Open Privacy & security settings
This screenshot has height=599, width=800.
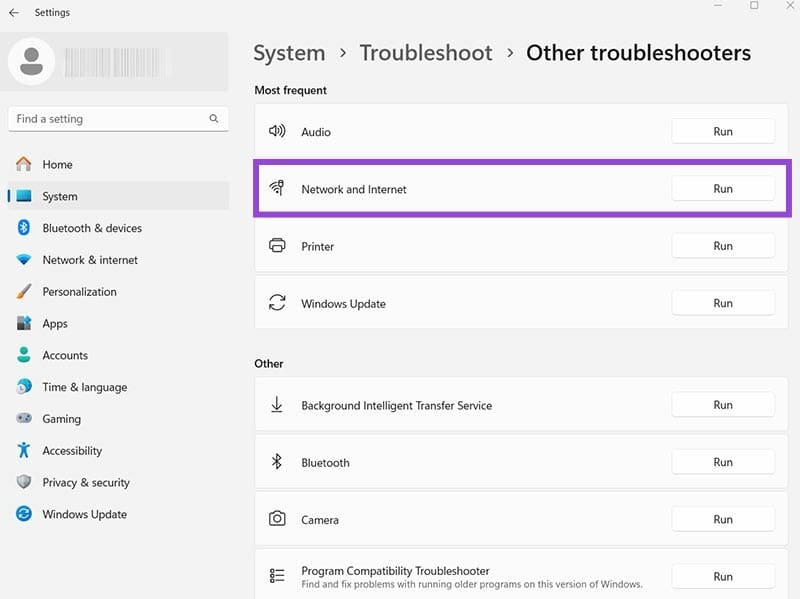point(118,482)
